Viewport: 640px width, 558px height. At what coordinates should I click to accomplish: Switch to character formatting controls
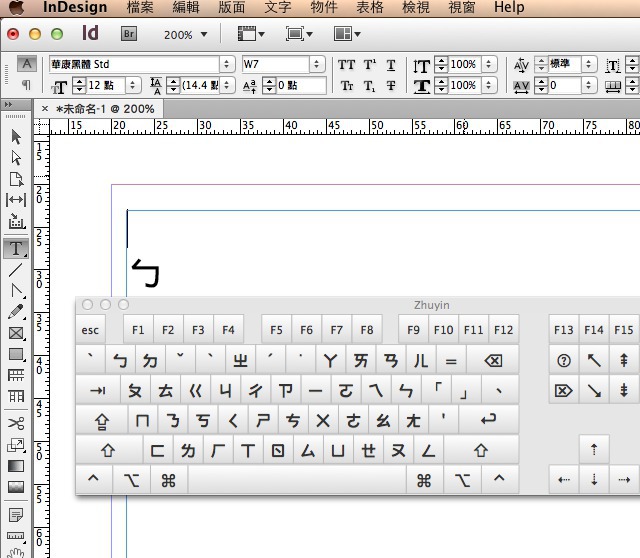coord(27,64)
